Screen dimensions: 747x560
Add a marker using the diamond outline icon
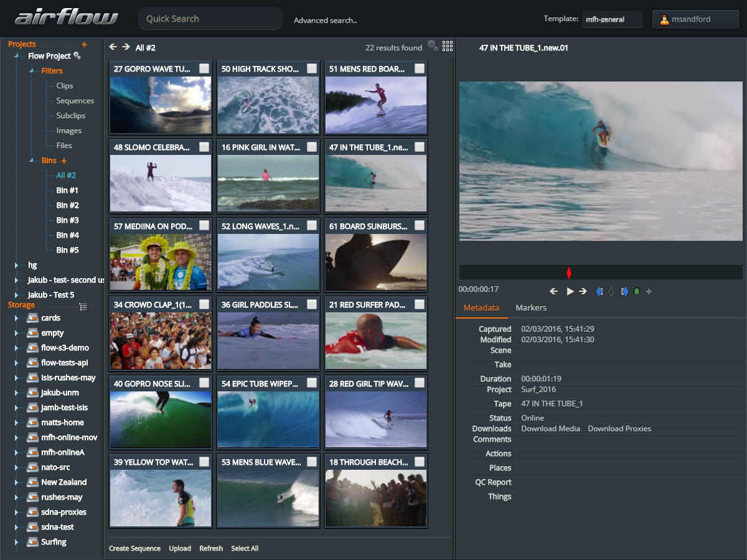pos(611,291)
